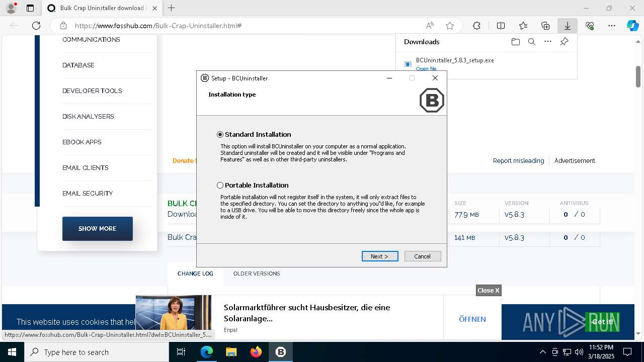Click 141 MB size value
644x362 pixels.
click(464, 238)
